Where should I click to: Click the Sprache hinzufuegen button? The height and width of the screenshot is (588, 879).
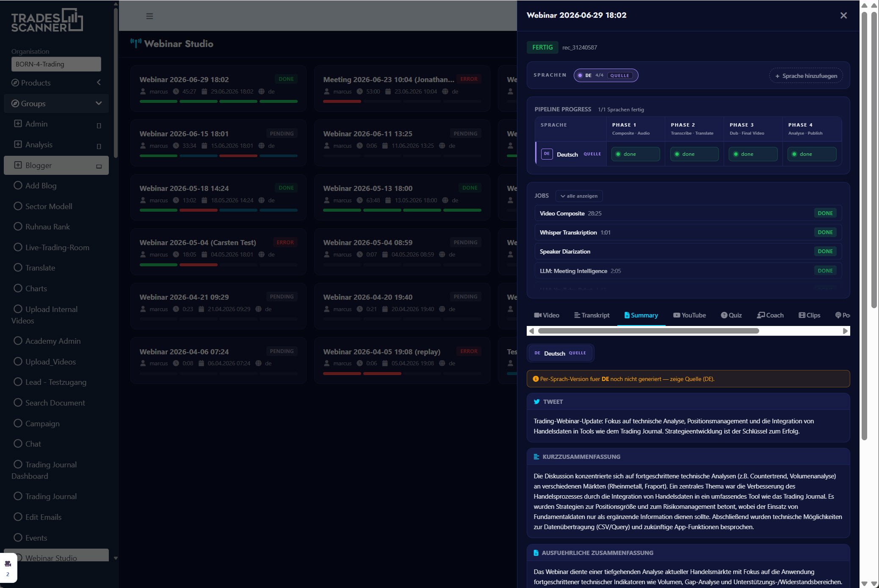[x=806, y=76]
